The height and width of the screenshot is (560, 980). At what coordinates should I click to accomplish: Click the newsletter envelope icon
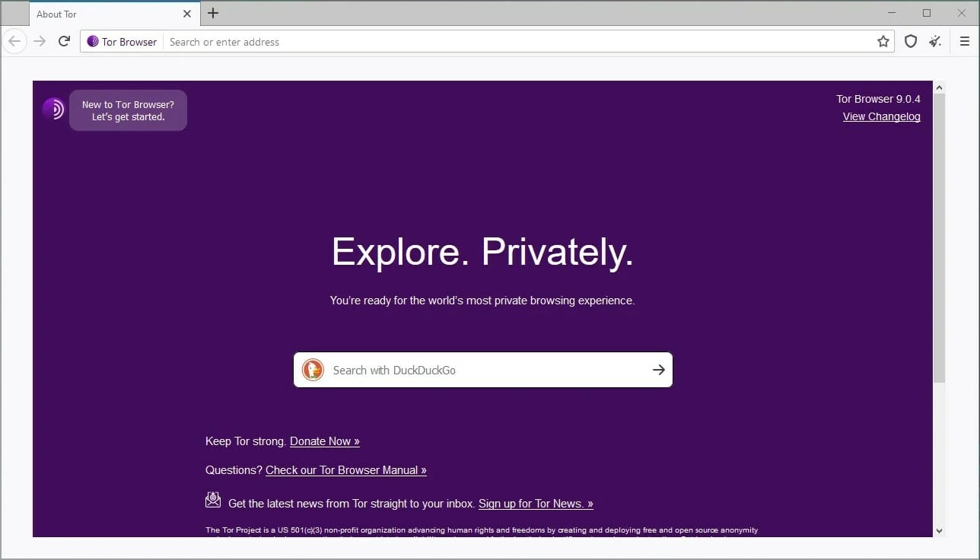coord(213,500)
